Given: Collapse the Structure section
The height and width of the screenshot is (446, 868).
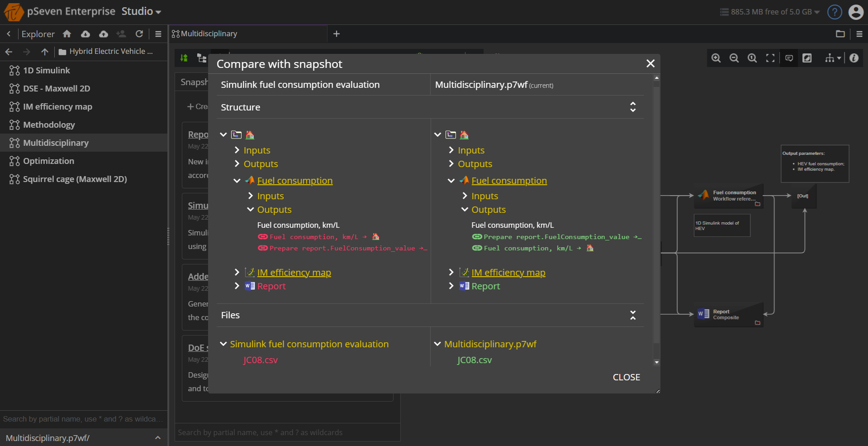Looking at the screenshot, I should click(x=633, y=107).
